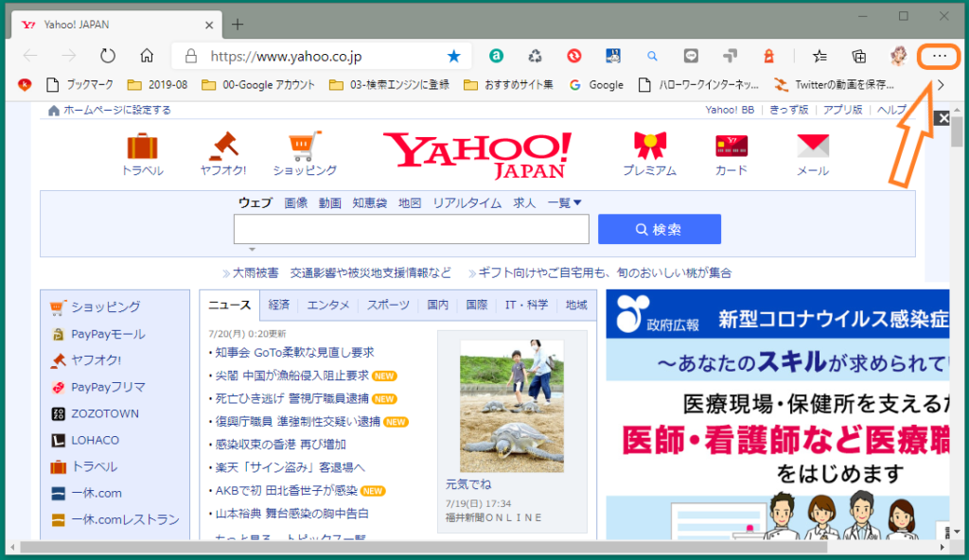Click the browser profile avatar
The image size is (969, 560).
pyautogui.click(x=897, y=56)
